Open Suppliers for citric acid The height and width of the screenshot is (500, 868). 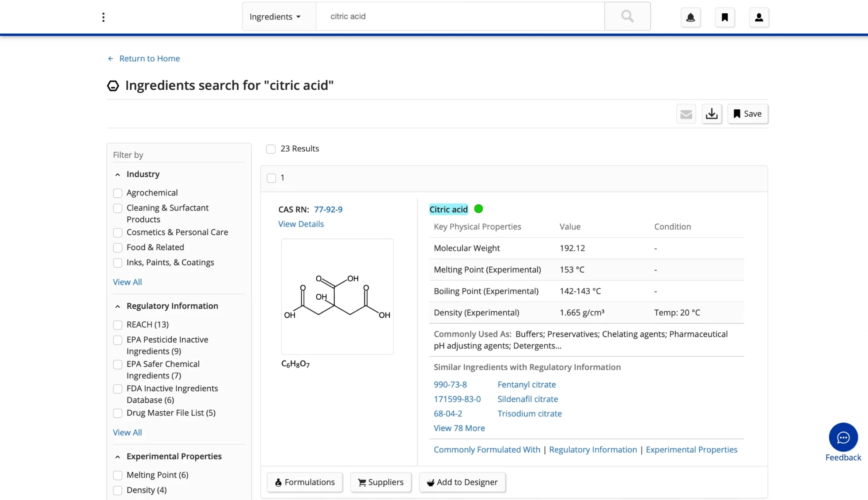(x=381, y=482)
